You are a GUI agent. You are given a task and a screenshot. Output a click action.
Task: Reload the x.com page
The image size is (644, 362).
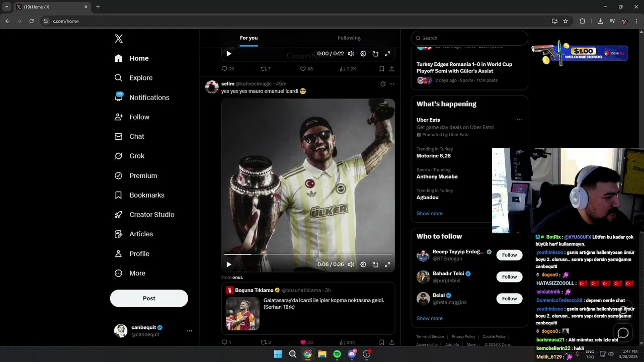[x=32, y=21]
